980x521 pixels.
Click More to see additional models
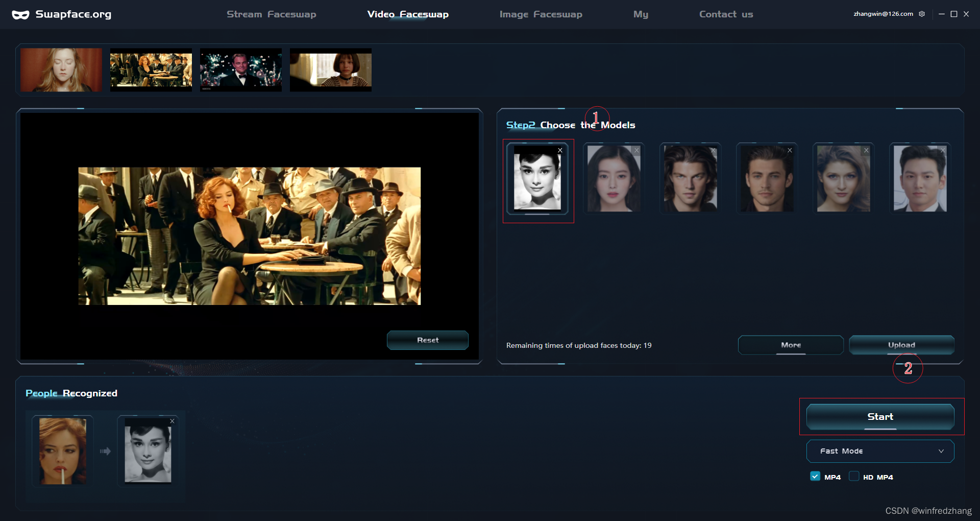point(791,345)
